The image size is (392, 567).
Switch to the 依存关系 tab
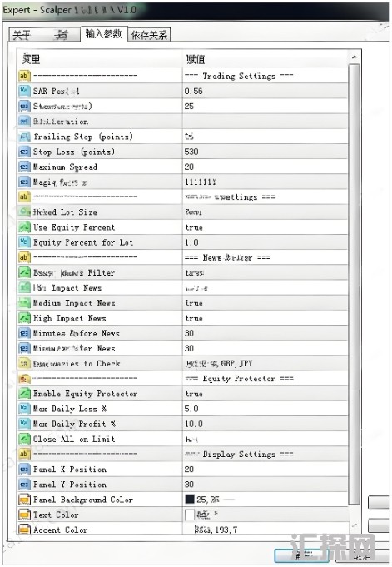coord(149,35)
